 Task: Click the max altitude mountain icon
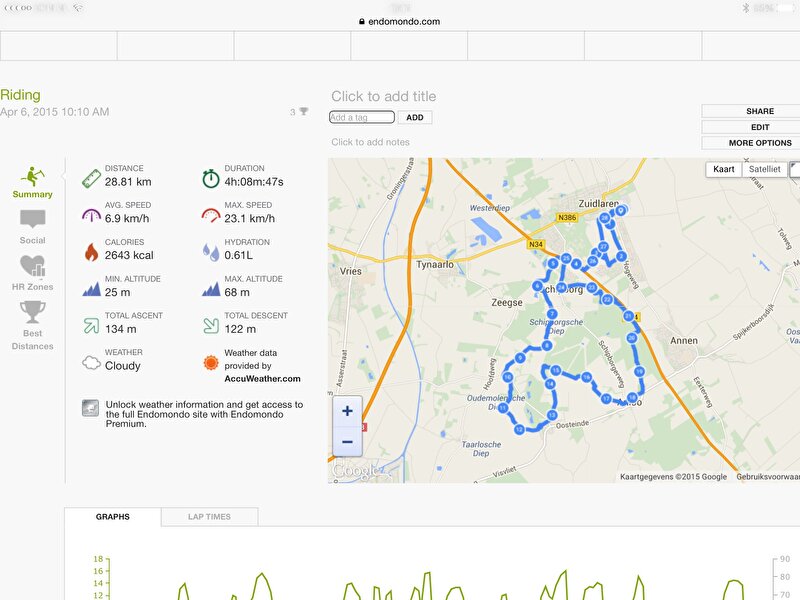211,289
